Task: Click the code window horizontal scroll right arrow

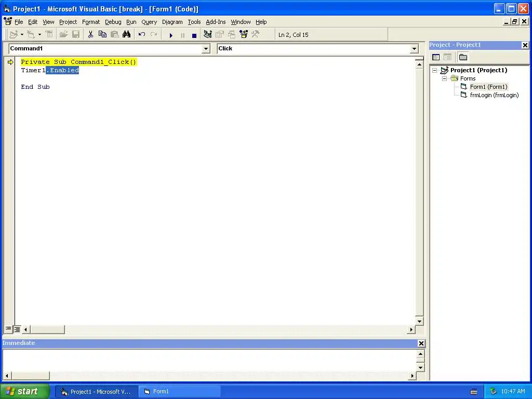Action: tap(411, 329)
